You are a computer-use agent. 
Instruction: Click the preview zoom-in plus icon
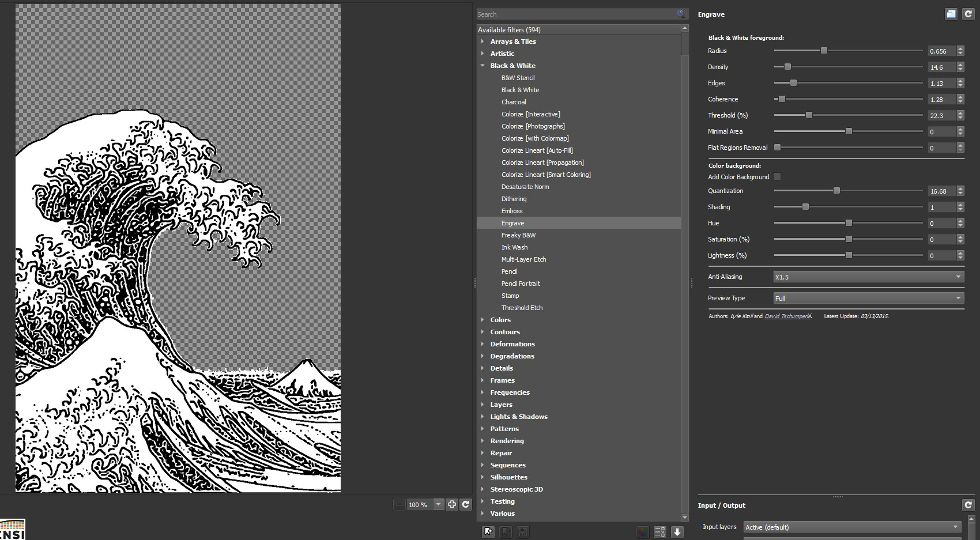point(452,505)
